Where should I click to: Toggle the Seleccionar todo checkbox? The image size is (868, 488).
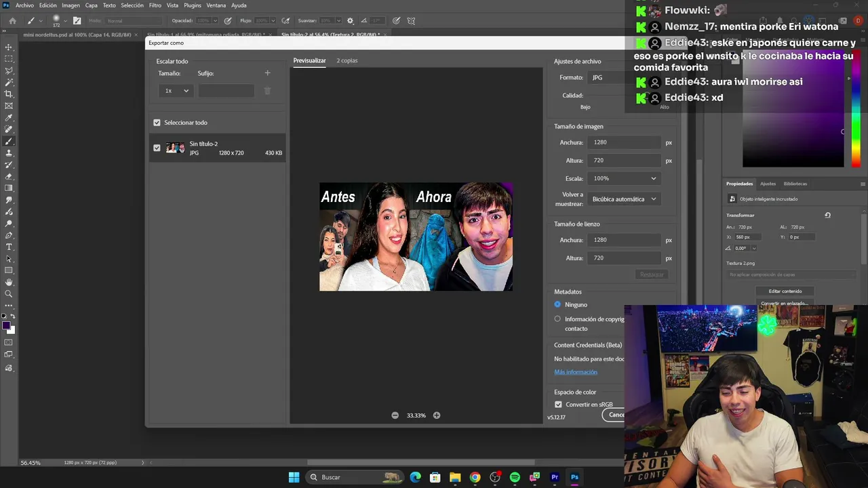coord(157,123)
